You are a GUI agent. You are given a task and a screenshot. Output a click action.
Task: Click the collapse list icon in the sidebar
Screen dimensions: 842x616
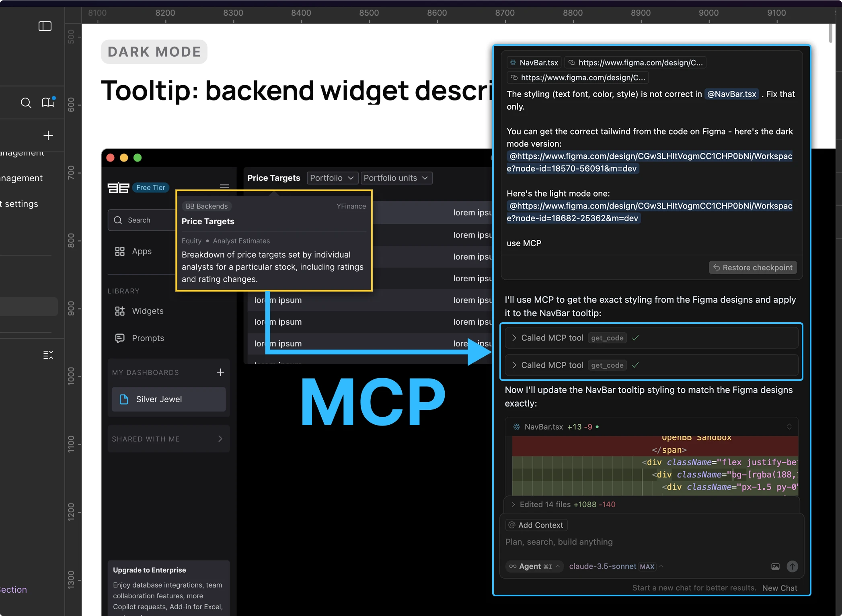pyautogui.click(x=48, y=355)
